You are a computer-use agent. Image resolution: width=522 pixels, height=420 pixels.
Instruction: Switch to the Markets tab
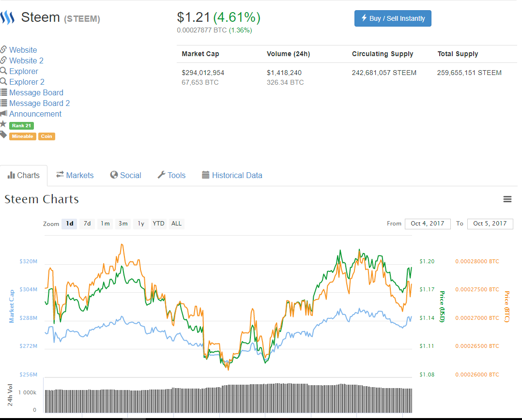click(x=75, y=175)
